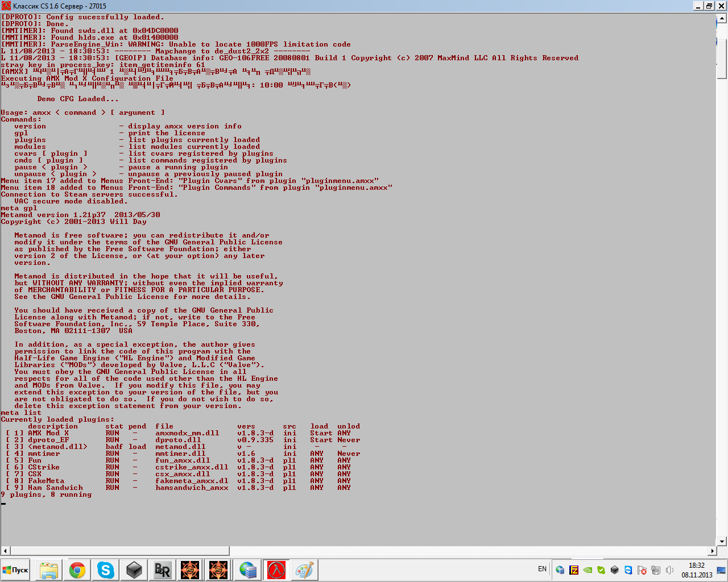Click the vertical scrollbar down arrow

pos(722,541)
